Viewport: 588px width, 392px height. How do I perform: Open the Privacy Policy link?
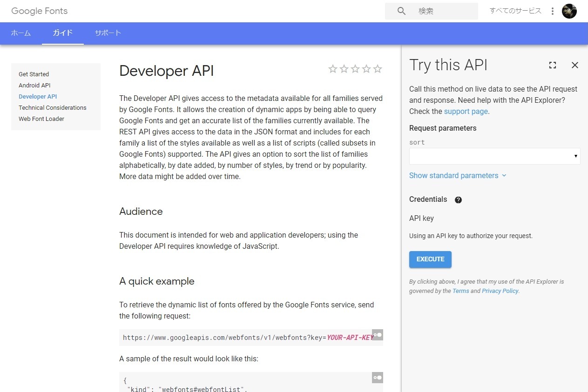pyautogui.click(x=500, y=291)
